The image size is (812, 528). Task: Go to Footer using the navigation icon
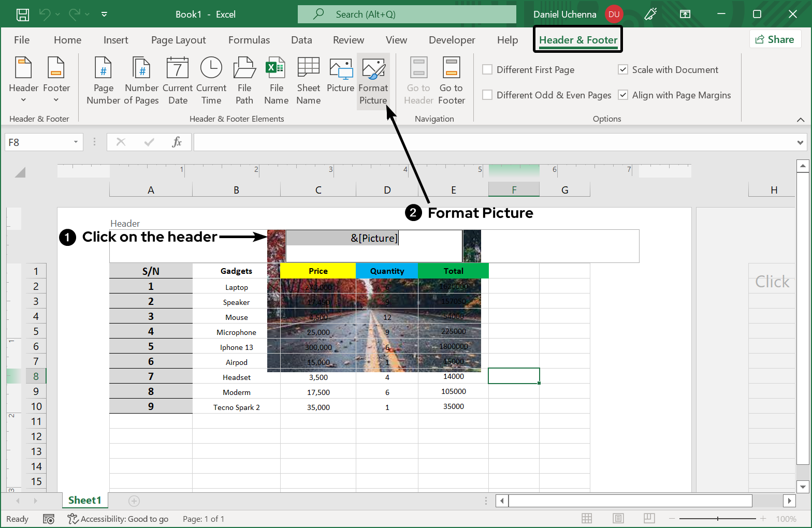tap(451, 69)
